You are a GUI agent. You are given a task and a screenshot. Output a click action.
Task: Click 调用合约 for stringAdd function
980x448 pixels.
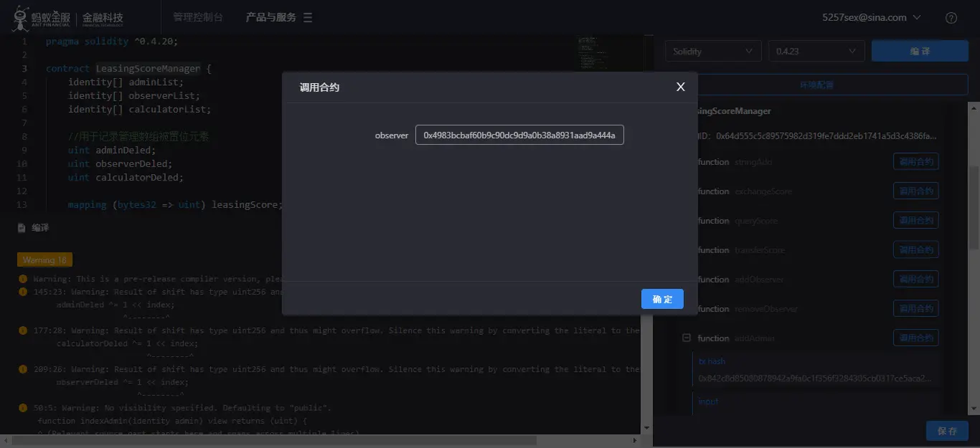(916, 162)
